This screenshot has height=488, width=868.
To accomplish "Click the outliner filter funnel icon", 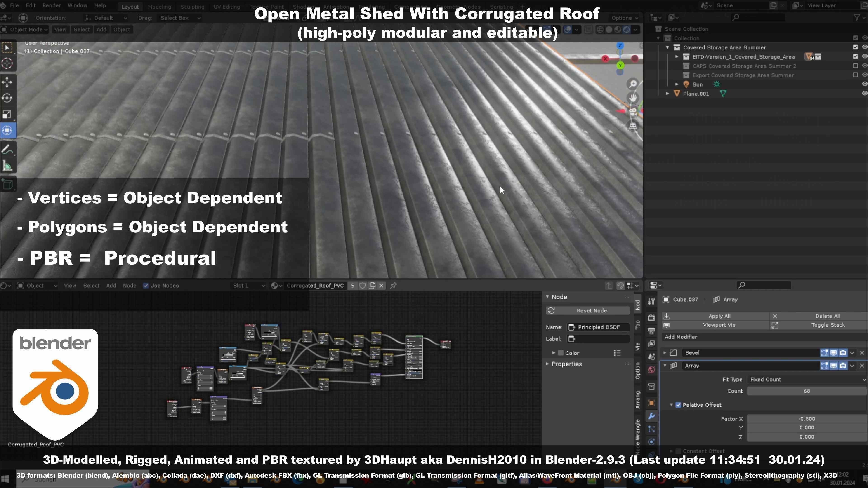I will pos(856,18).
